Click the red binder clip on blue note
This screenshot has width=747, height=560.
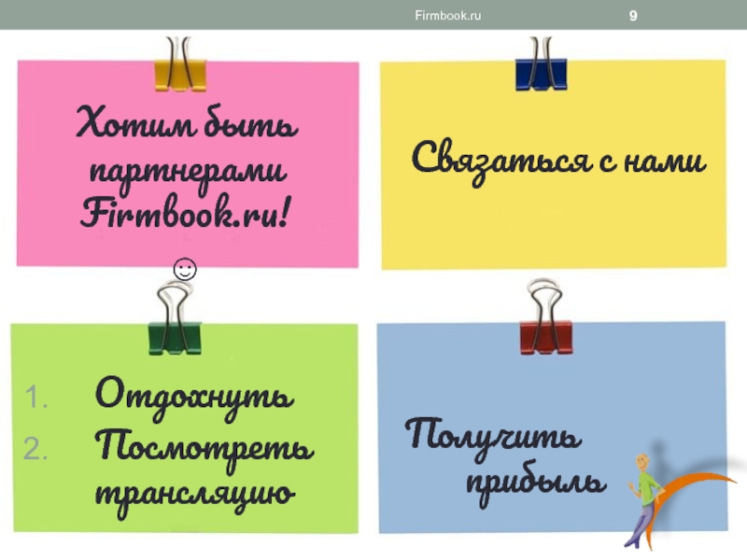pyautogui.click(x=545, y=317)
